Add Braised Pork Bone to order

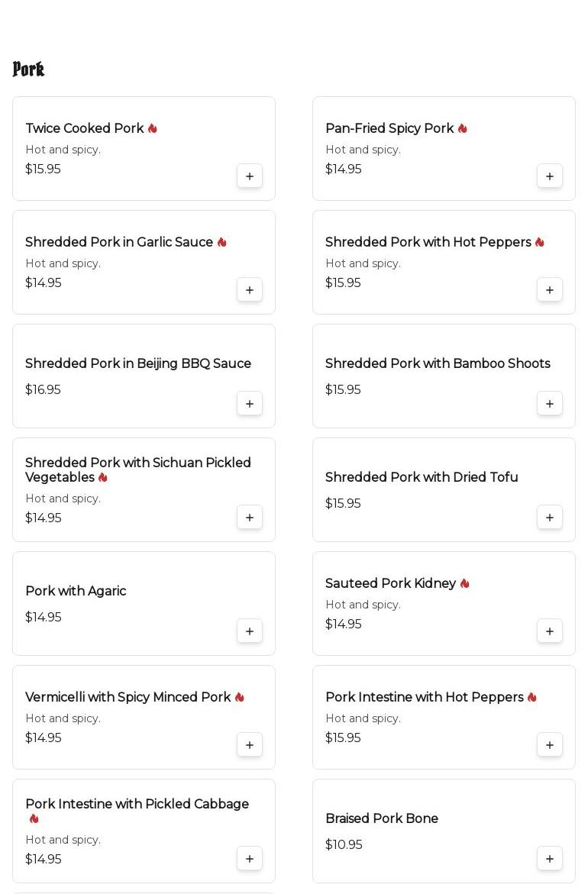pyautogui.click(x=550, y=859)
